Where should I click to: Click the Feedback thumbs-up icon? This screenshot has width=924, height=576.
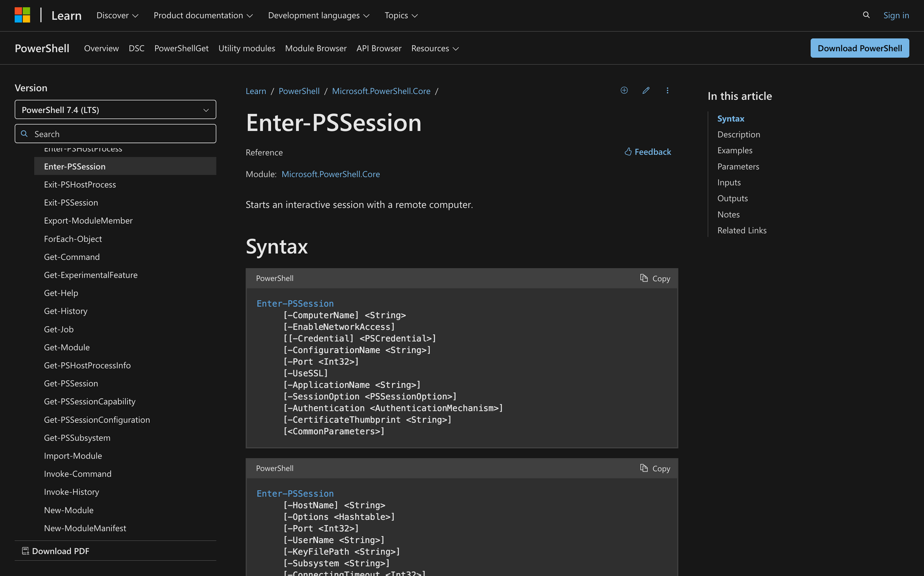628,152
